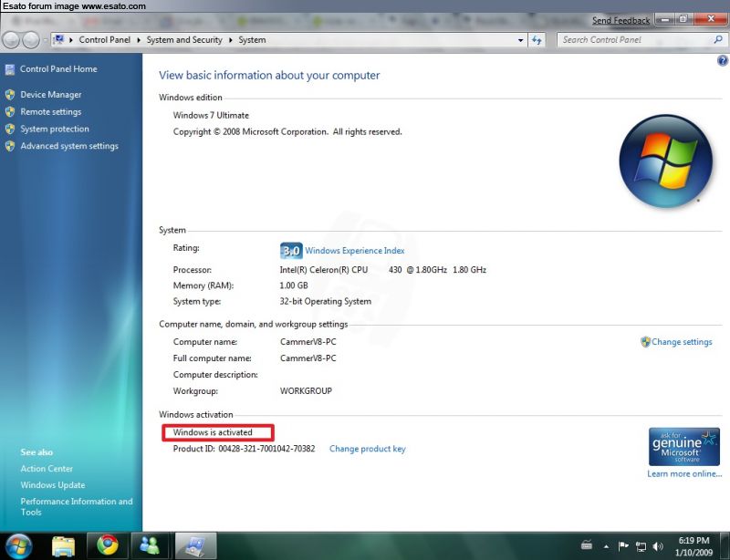This screenshot has width=730, height=560.
Task: Click Control Panel in the breadcrumb
Action: point(105,40)
